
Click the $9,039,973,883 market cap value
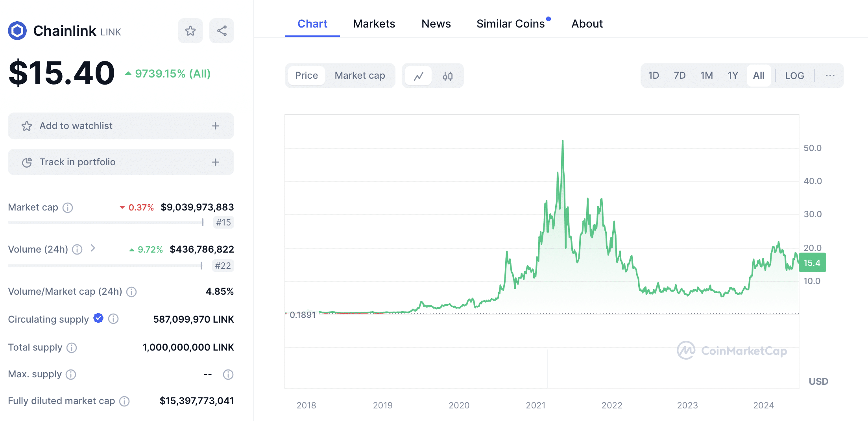[197, 207]
